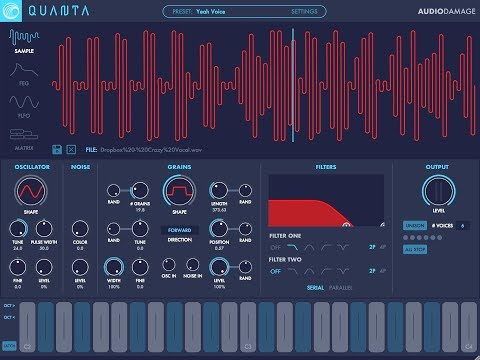Open the Forward direction selector

point(179,230)
